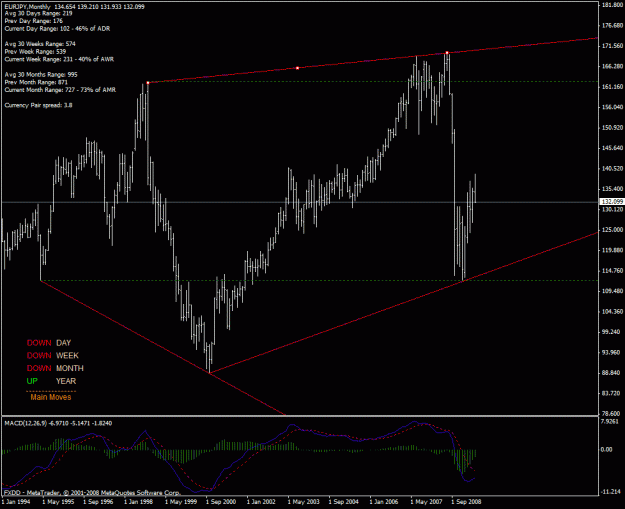625x509 pixels.
Task: Select the rightmost anchor point of upper trendline
Action: tap(447, 53)
